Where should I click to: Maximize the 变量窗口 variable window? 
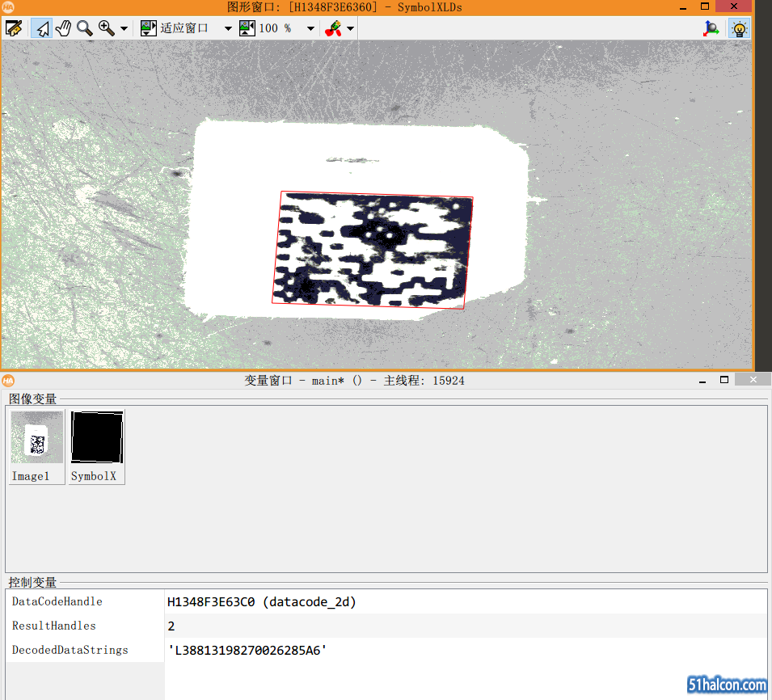click(x=724, y=380)
